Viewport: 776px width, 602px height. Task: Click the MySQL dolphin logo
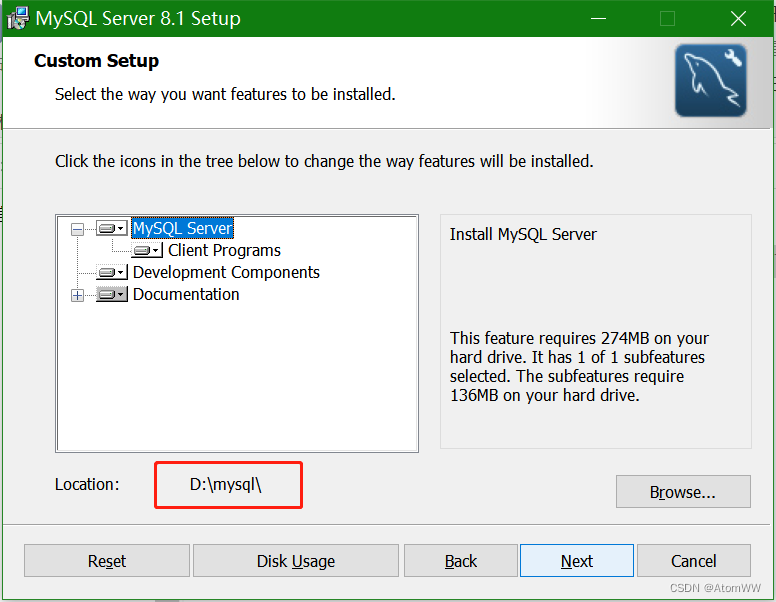tap(711, 81)
